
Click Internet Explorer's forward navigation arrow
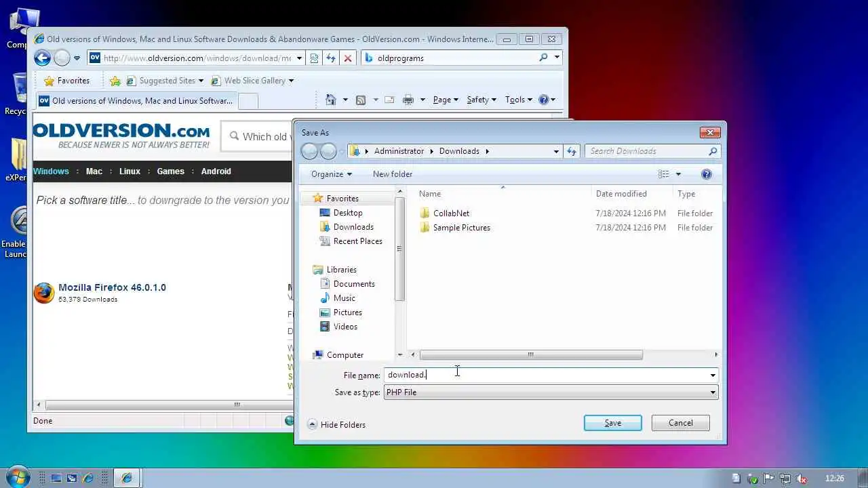(62, 58)
